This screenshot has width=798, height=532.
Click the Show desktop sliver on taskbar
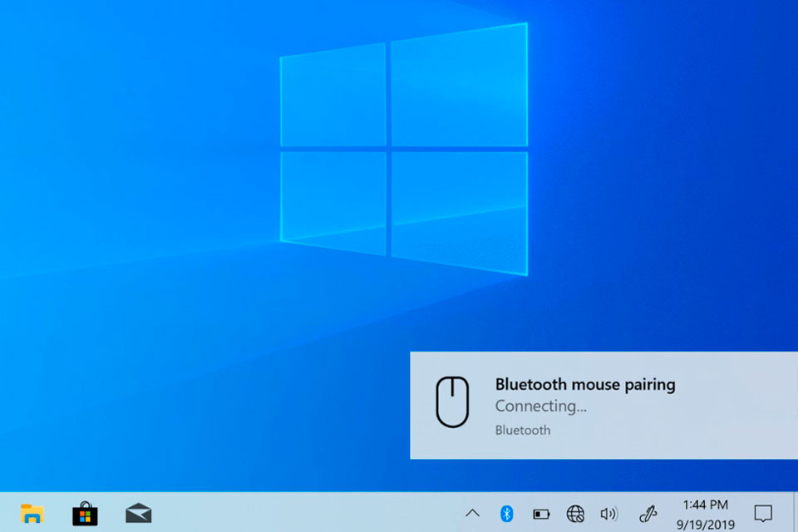point(795,513)
